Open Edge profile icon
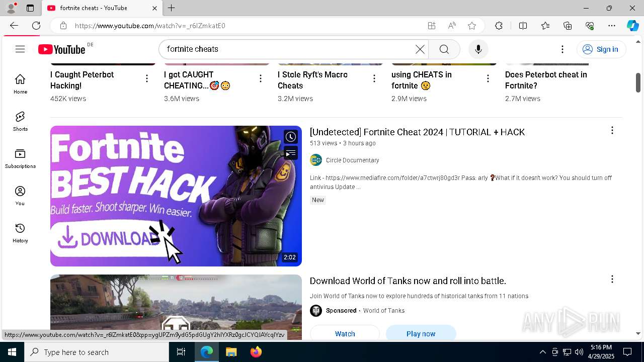Viewport: 644px width, 362px height. [x=11, y=8]
